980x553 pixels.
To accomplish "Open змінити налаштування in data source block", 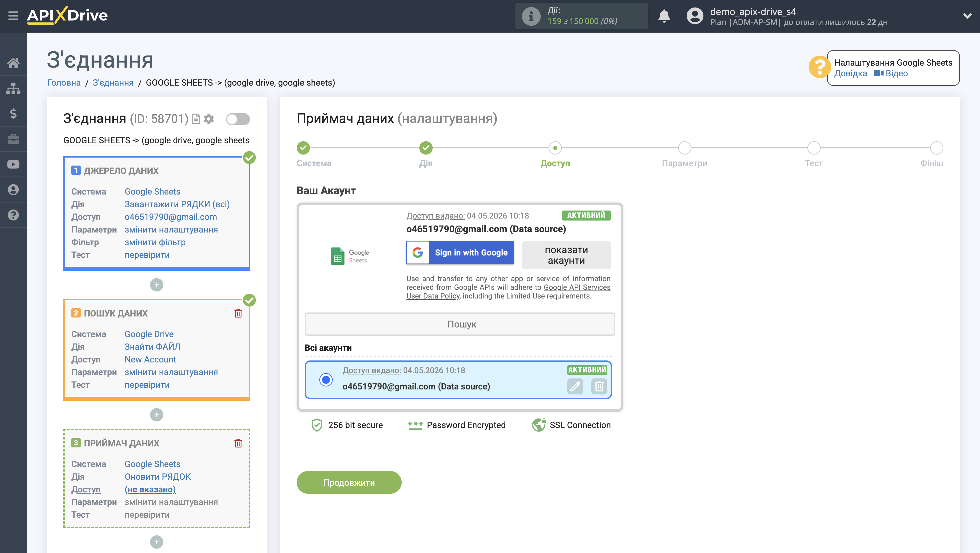I will click(x=171, y=229).
